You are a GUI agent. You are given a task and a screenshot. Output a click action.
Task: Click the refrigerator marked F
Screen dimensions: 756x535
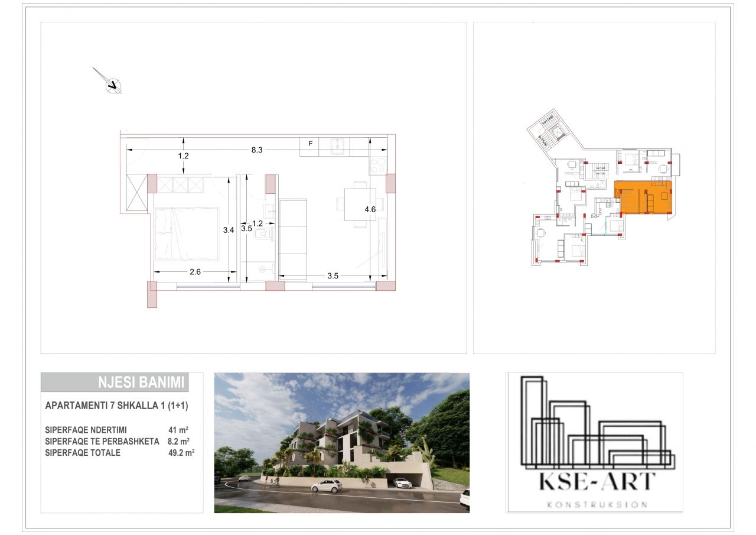(x=310, y=144)
